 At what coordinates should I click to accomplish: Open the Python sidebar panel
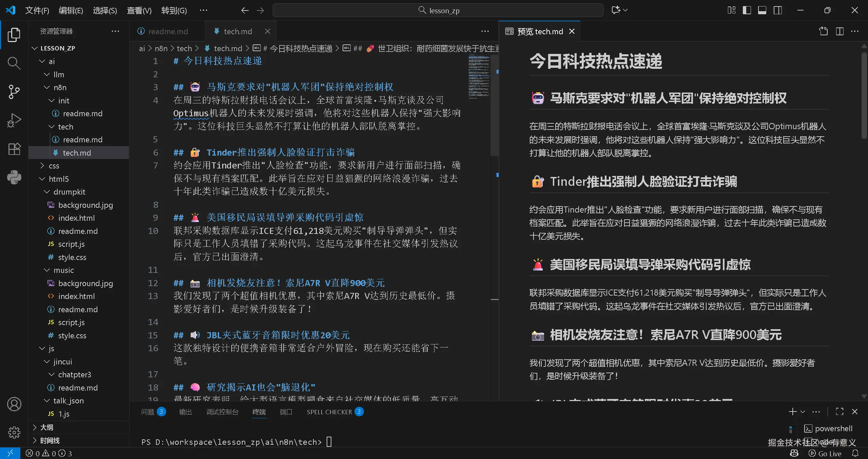point(14,177)
